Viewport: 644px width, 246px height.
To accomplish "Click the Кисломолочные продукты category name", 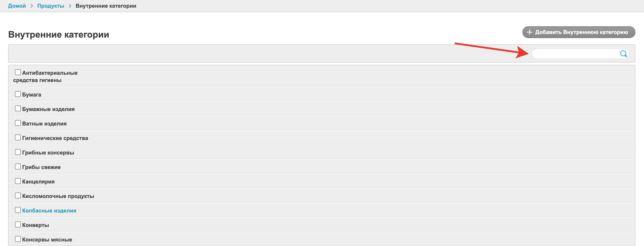I will point(58,196).
